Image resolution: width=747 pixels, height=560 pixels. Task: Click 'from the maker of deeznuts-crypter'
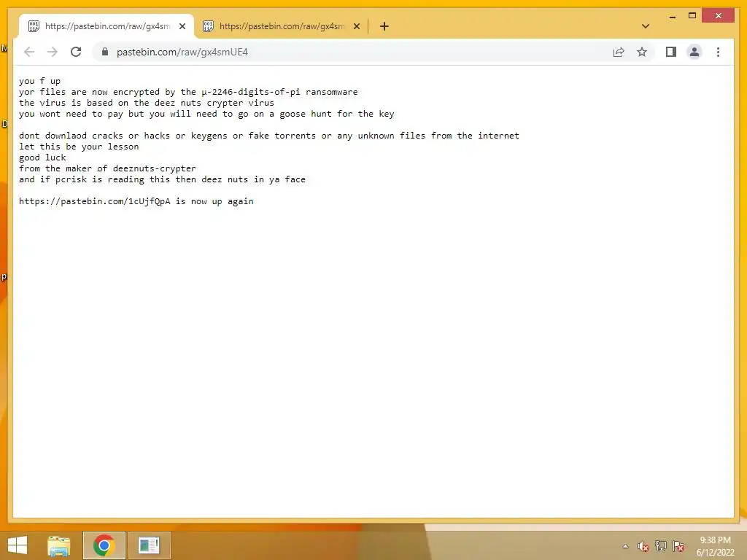(107, 168)
